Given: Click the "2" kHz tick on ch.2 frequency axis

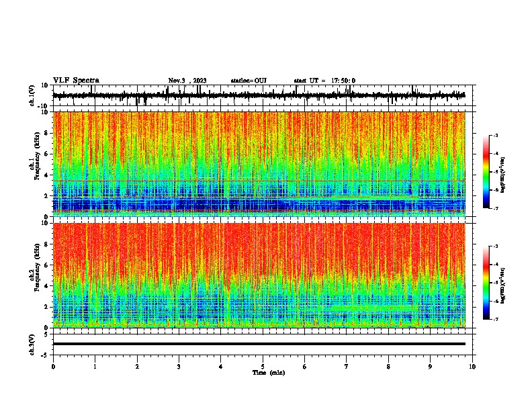Looking at the screenshot, I should tap(46, 307).
